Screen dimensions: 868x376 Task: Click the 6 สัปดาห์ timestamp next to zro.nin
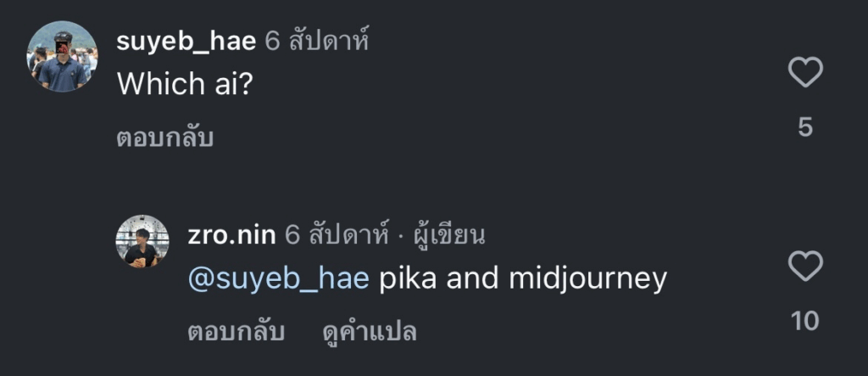coord(337,235)
